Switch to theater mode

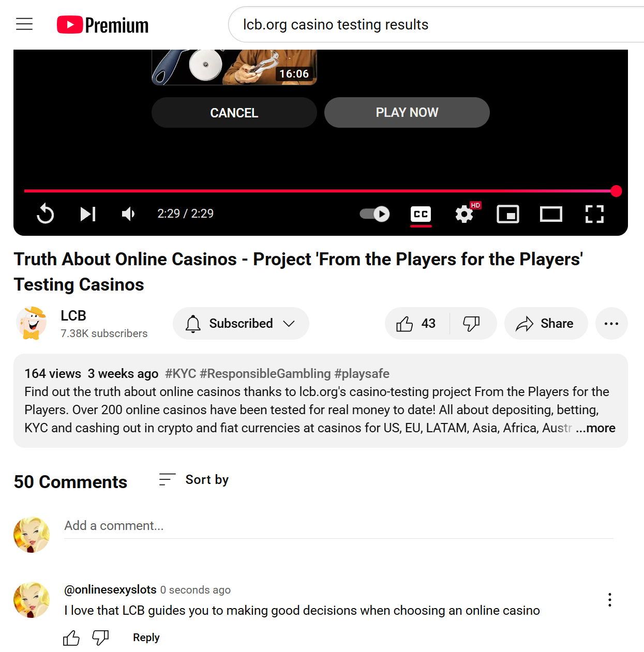(x=551, y=214)
